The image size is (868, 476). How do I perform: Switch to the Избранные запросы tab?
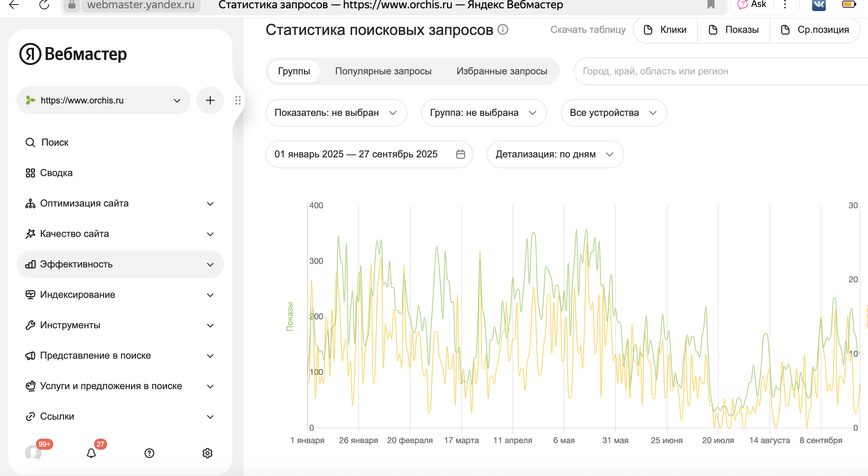tap(502, 71)
